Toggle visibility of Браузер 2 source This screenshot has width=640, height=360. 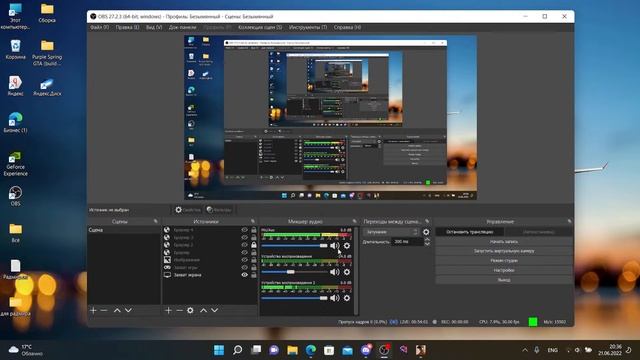click(x=244, y=245)
